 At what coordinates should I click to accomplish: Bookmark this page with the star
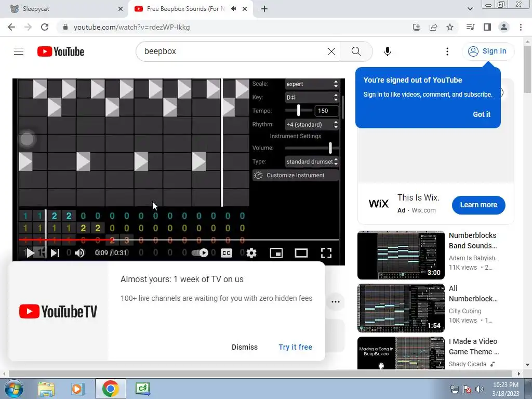click(449, 27)
